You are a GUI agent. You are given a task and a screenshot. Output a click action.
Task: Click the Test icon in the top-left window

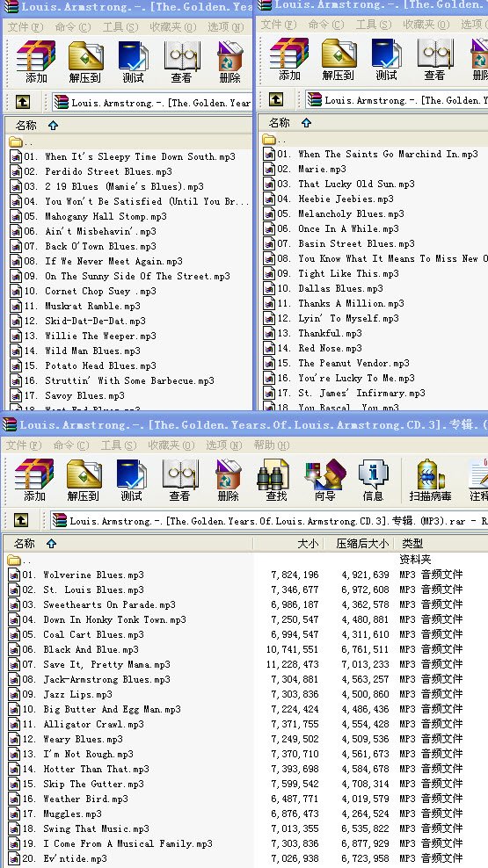point(133,61)
